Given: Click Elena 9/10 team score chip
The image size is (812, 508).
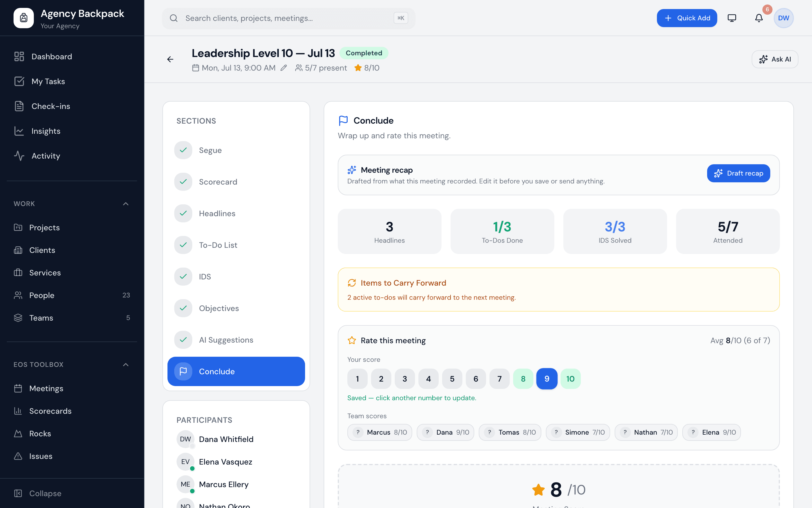Looking at the screenshot, I should [711, 432].
